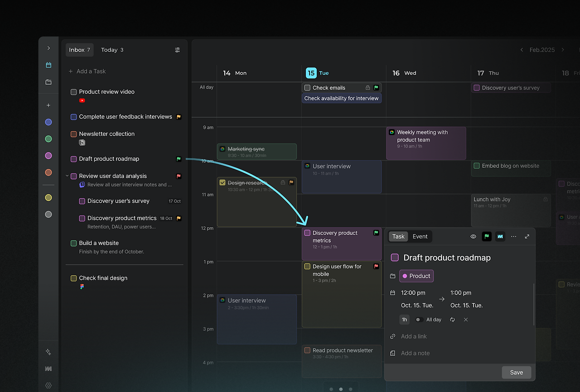
Task: Click the red flag on Review user data analysis
Action: (179, 176)
